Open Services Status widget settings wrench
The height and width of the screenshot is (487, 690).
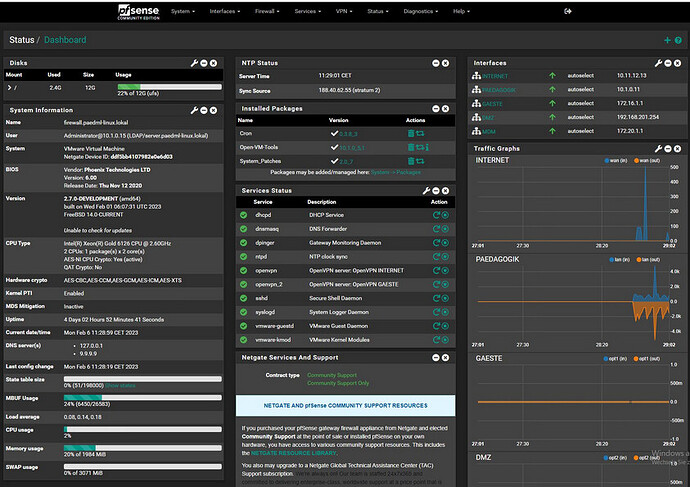point(426,190)
